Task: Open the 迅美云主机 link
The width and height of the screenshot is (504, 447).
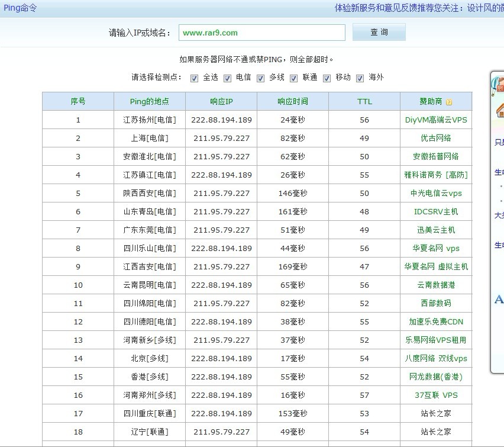Action: (x=436, y=230)
